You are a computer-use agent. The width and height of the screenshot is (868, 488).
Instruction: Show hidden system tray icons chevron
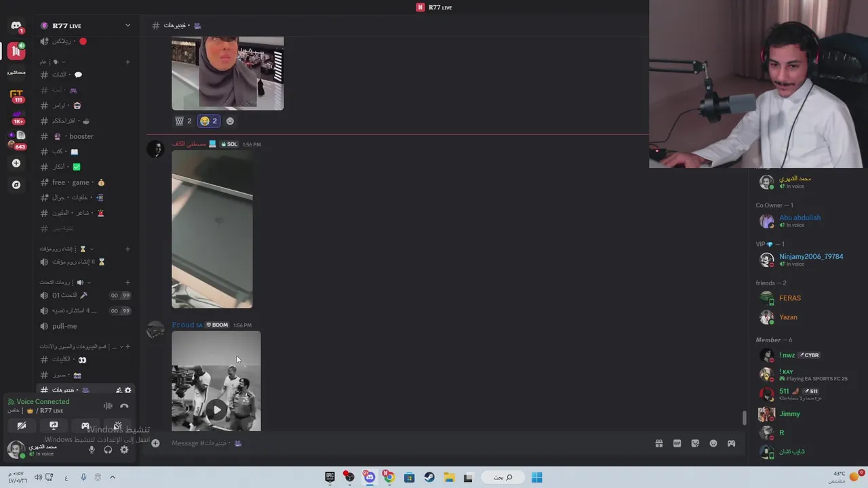pos(113,477)
